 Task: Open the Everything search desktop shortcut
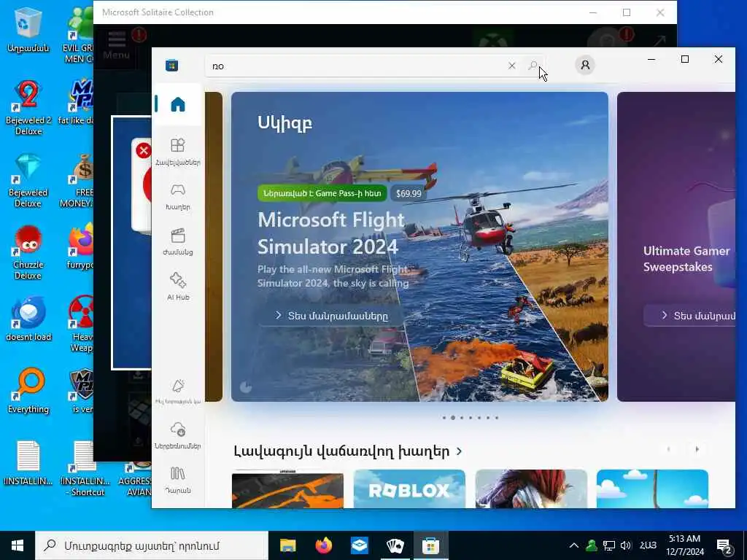[x=28, y=391]
